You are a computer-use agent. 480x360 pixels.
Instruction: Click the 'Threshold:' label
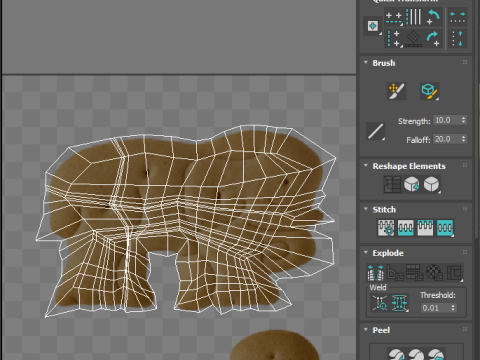coord(438,295)
